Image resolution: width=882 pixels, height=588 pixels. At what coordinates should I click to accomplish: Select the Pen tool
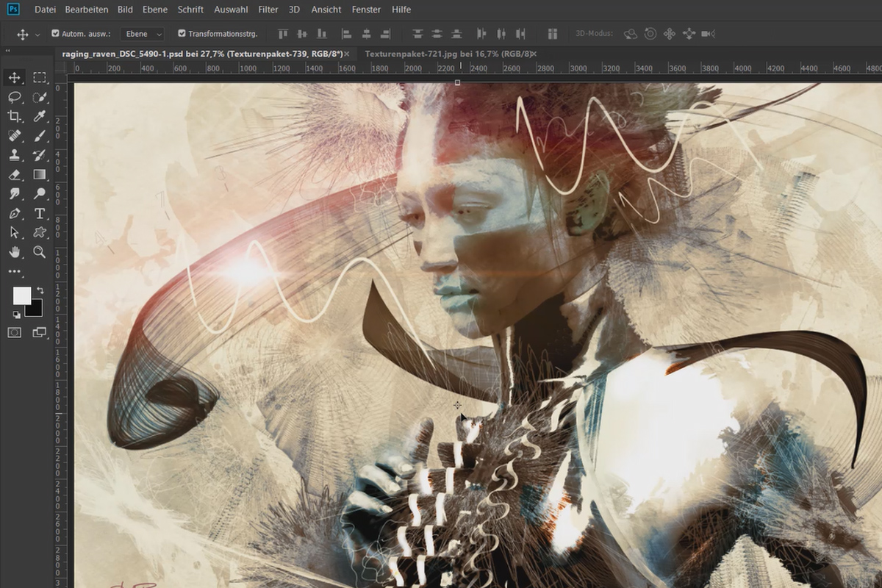(x=14, y=213)
